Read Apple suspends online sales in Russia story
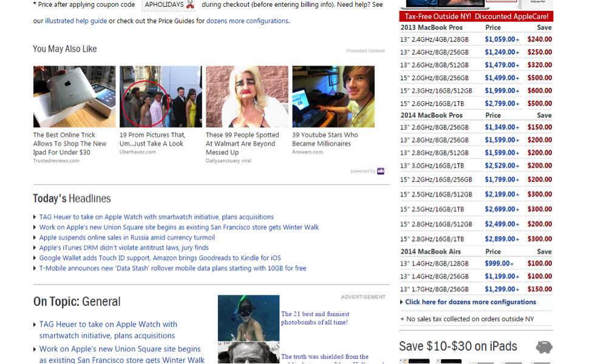592x364 pixels. point(127,238)
